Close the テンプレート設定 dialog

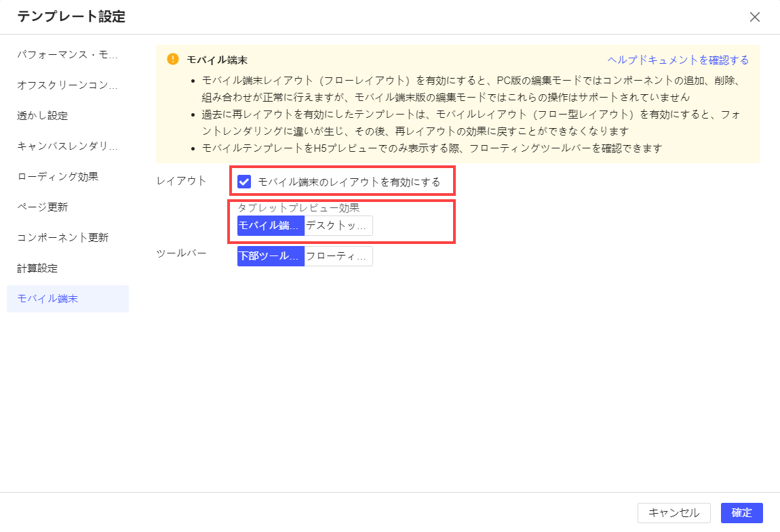point(755,17)
